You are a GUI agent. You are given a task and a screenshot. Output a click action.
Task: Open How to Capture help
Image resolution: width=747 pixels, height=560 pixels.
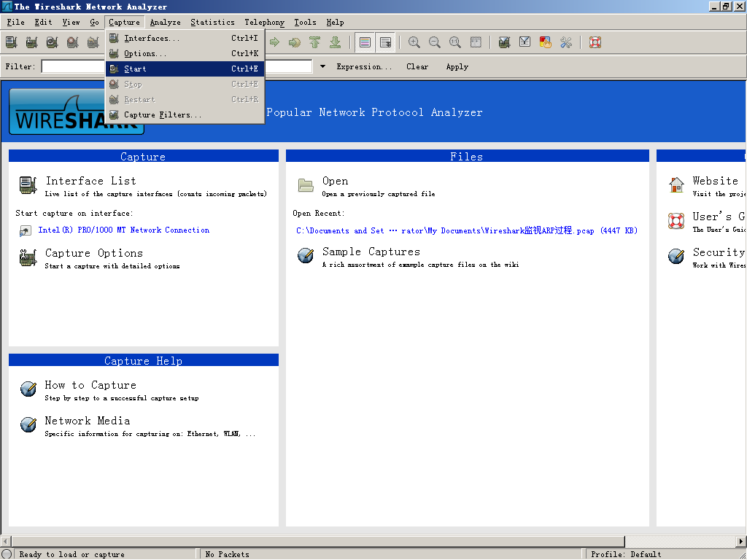coord(90,385)
